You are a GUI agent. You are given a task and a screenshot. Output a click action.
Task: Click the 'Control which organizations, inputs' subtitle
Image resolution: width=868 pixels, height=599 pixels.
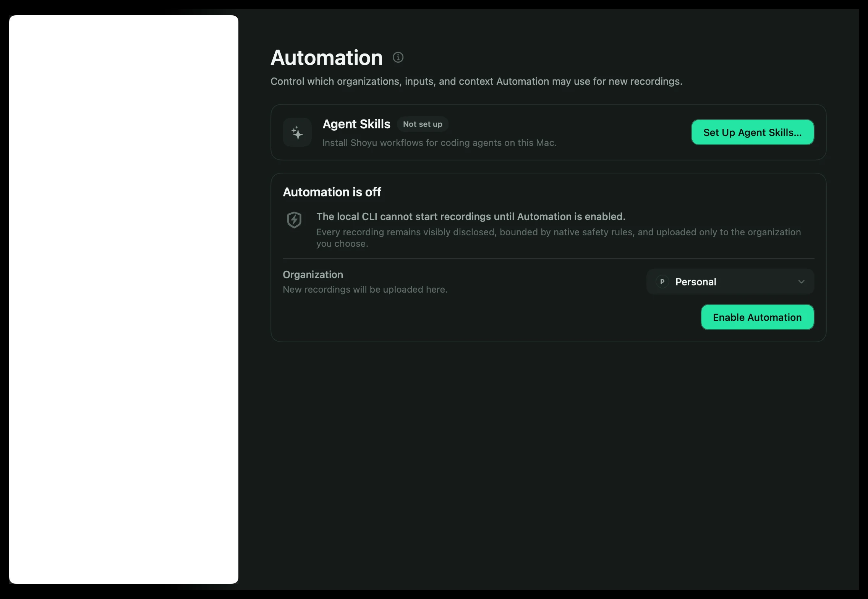point(476,81)
